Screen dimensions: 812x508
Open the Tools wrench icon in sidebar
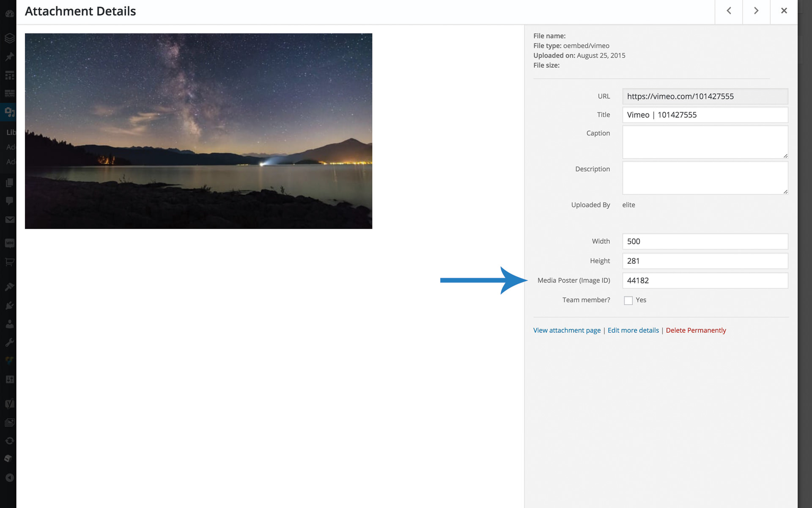[9, 342]
